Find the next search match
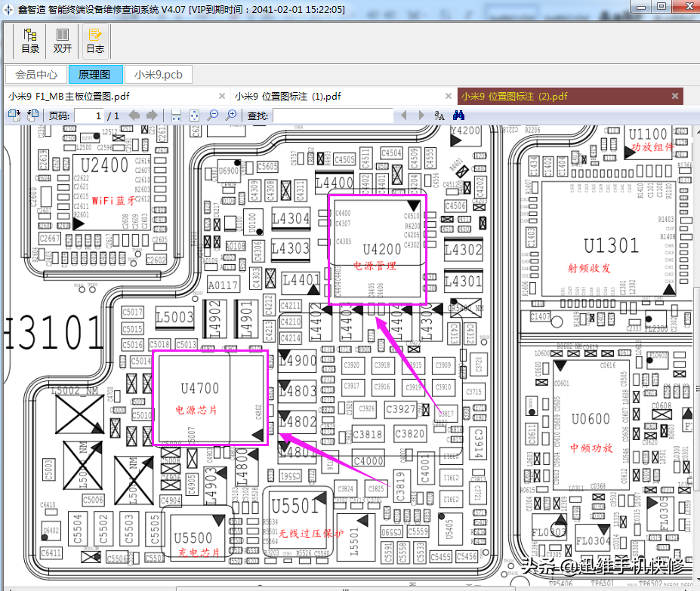The height and width of the screenshot is (591, 700). coord(421,115)
